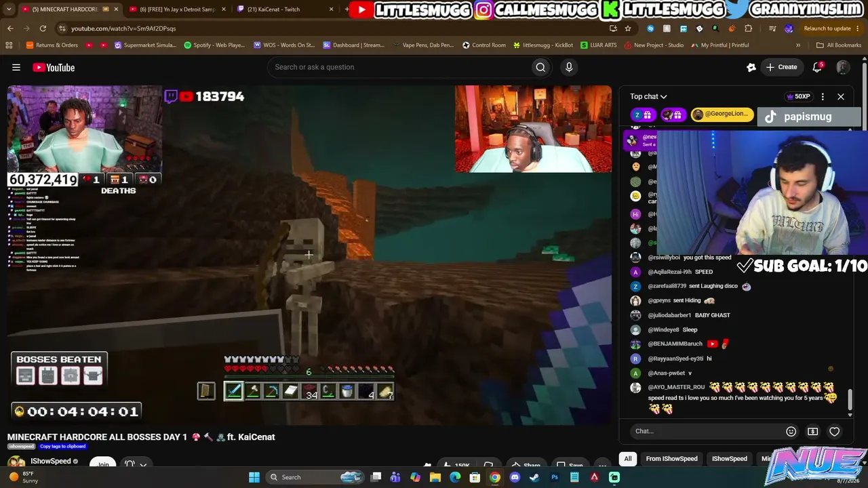Open the Dashboard | Stream... bookmark

[x=354, y=45]
